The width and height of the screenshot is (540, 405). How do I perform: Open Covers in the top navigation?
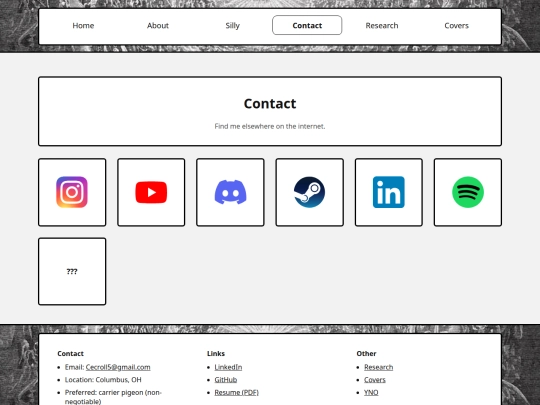(x=456, y=25)
